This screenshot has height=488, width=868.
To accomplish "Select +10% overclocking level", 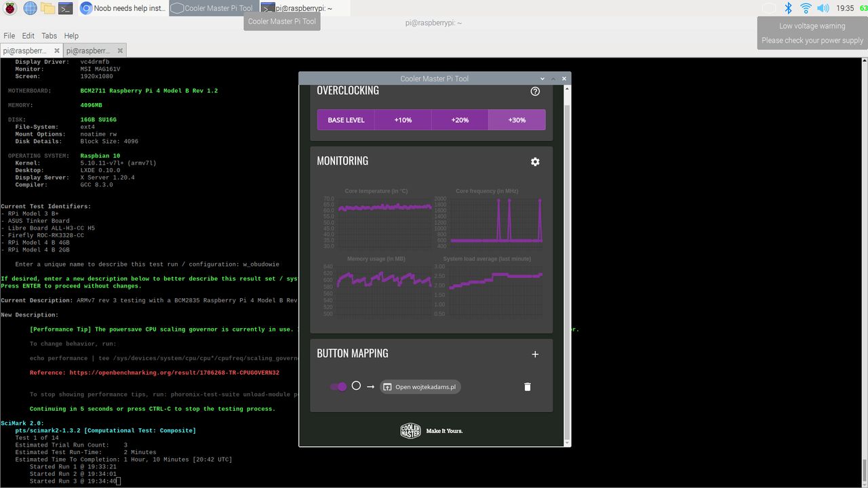I will [403, 120].
